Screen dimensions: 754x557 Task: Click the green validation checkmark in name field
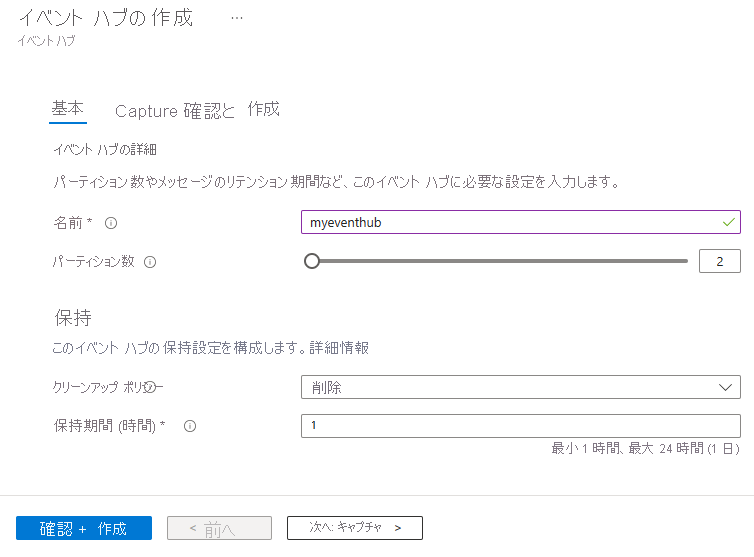pos(729,222)
